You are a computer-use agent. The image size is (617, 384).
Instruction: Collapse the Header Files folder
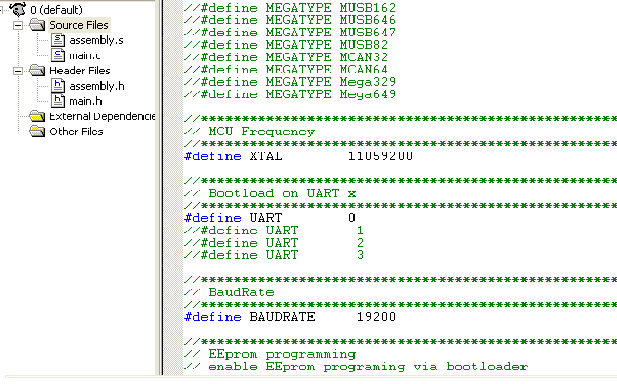[x=18, y=71]
